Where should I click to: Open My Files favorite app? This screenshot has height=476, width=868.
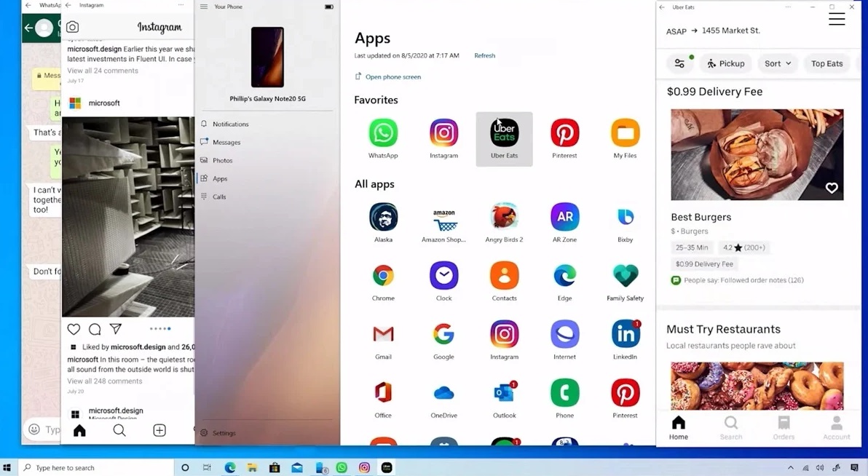tap(625, 133)
